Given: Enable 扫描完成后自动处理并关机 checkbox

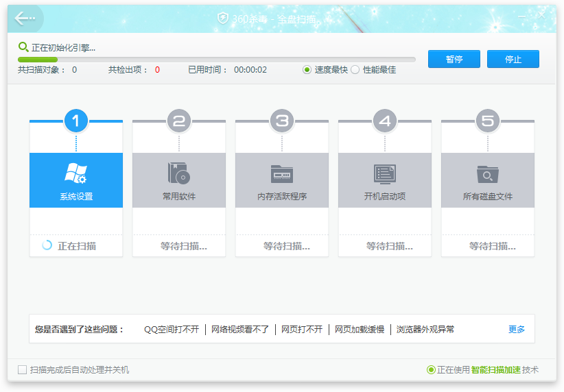Looking at the screenshot, I should click(23, 370).
